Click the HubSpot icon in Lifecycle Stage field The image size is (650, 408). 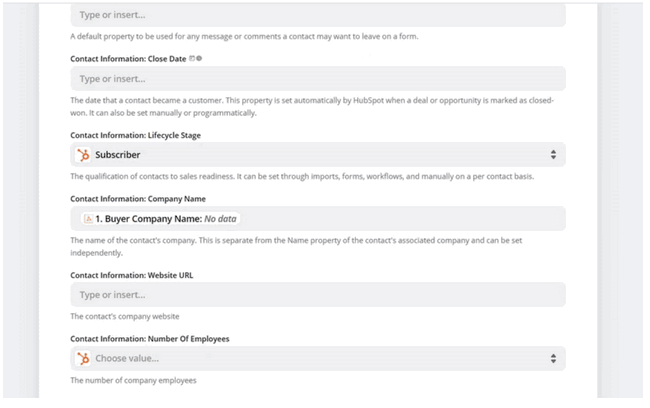tap(84, 155)
